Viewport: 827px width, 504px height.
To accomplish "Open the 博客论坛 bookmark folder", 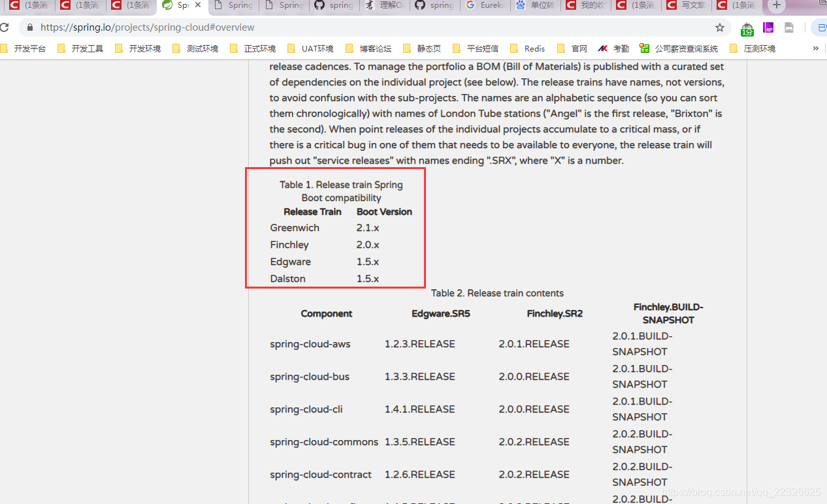I will tap(369, 48).
